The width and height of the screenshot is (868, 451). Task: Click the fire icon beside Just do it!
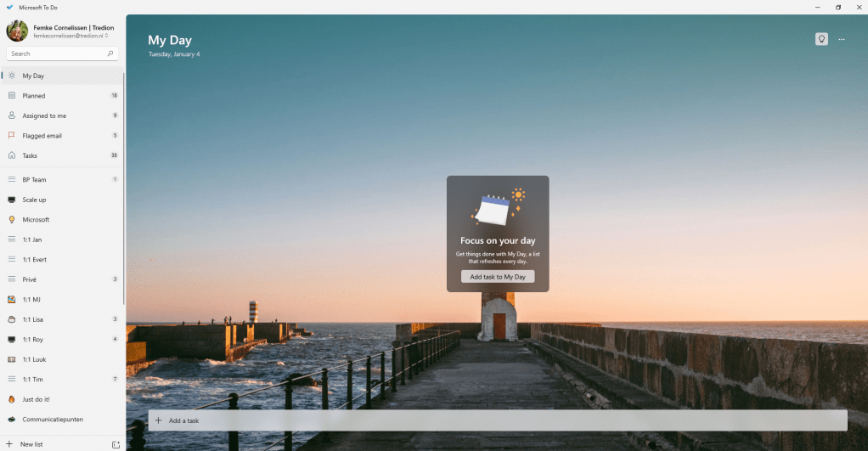(x=12, y=399)
